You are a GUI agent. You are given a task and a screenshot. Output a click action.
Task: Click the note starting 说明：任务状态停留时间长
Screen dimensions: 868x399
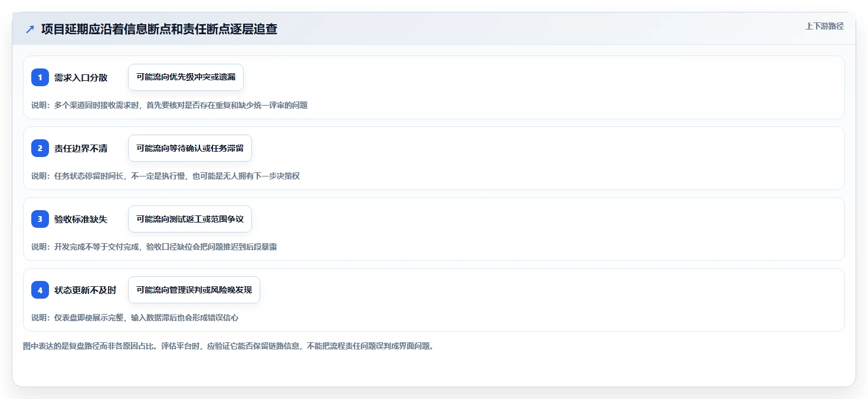click(165, 176)
